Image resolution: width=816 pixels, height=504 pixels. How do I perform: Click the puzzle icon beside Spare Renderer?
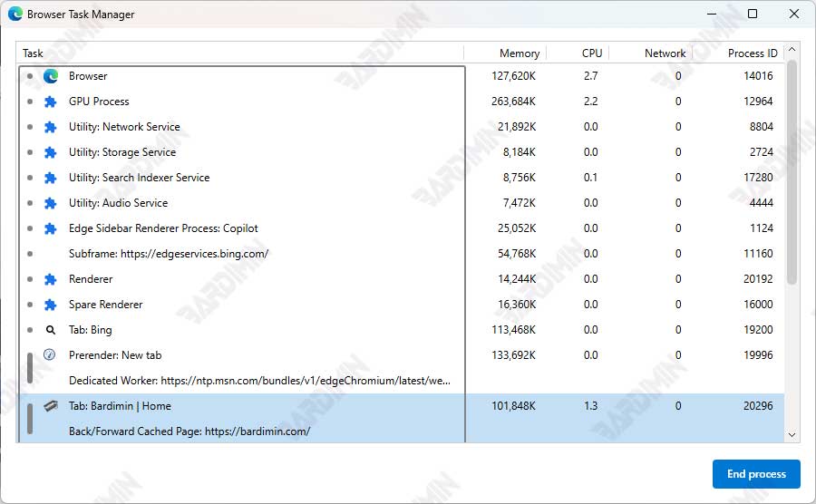[51, 305]
